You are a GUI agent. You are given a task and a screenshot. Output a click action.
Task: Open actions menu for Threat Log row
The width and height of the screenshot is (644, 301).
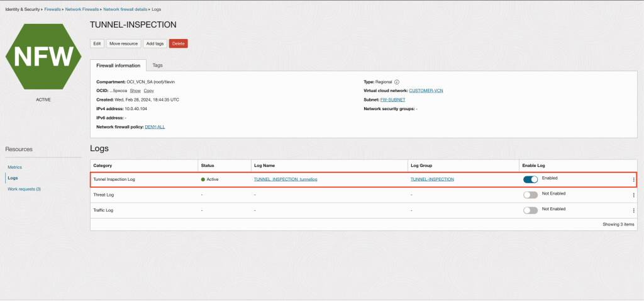[634, 195]
